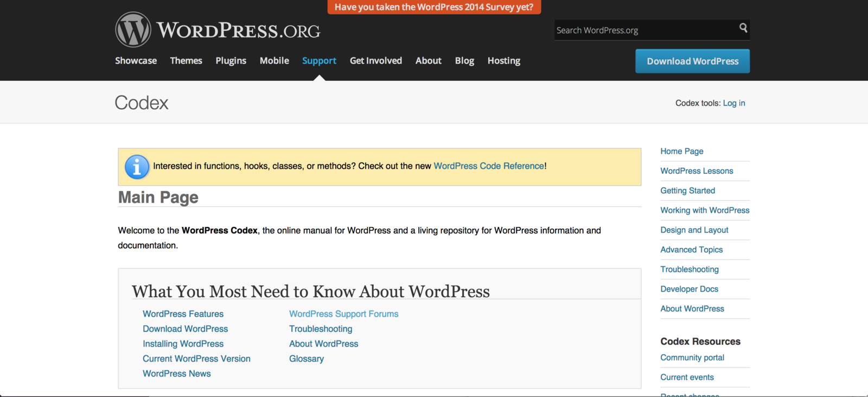Click the Codex page title
868x397 pixels.
[142, 103]
